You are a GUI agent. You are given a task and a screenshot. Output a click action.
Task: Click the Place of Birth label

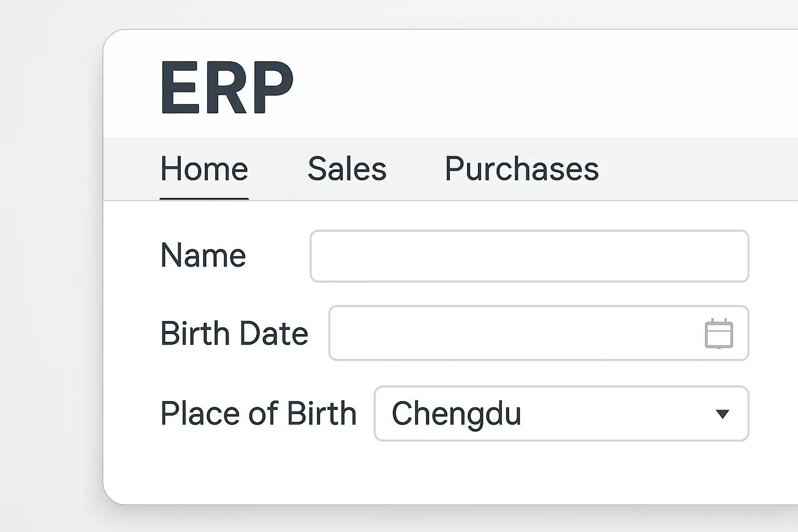pos(258,414)
